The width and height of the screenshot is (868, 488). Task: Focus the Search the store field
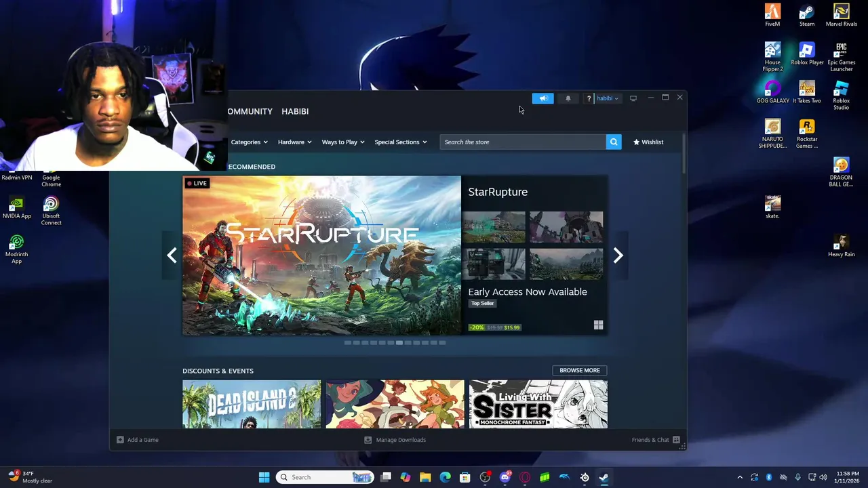point(523,142)
